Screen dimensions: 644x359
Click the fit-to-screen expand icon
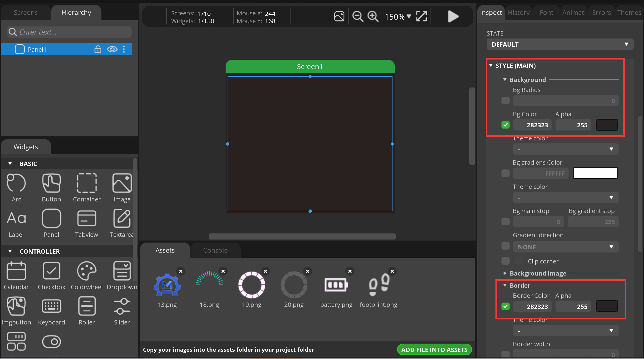421,17
